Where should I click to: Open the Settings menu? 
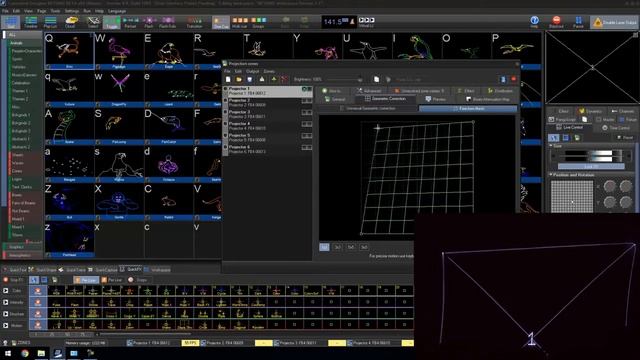click(x=72, y=11)
